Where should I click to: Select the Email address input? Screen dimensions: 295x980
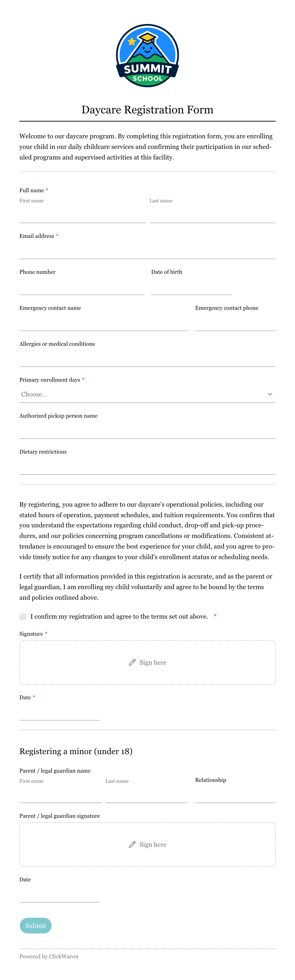point(147,251)
